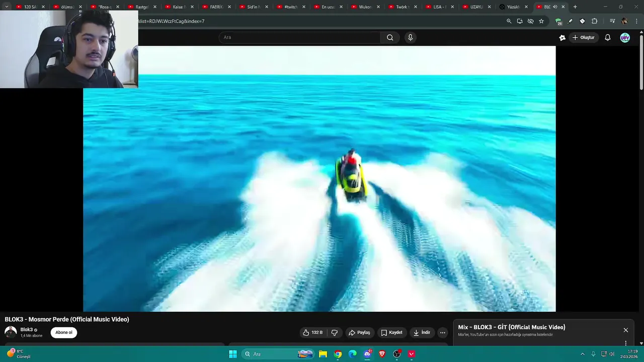The height and width of the screenshot is (362, 644).
Task: Show hidden system tray icons chevron
Action: 583,354
